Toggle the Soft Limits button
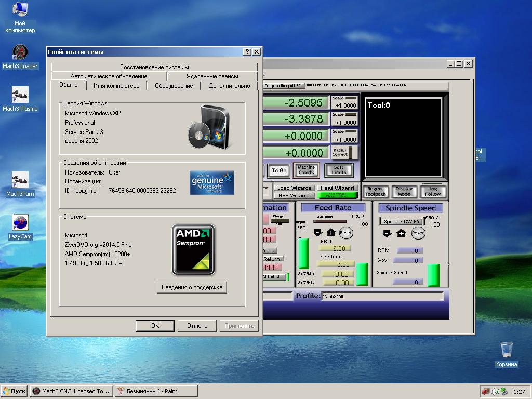532x399 pixels. point(339,170)
